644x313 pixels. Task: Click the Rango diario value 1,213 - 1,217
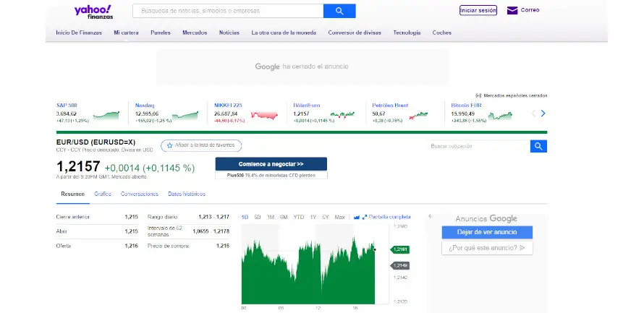(x=213, y=217)
